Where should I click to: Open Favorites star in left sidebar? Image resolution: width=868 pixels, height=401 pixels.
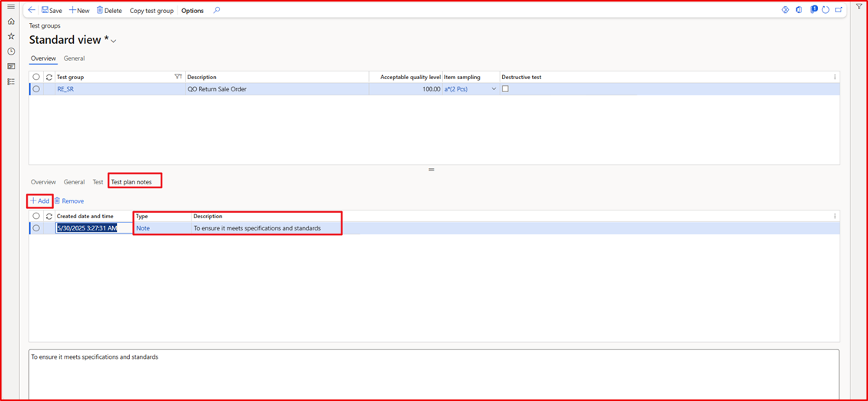click(x=11, y=36)
